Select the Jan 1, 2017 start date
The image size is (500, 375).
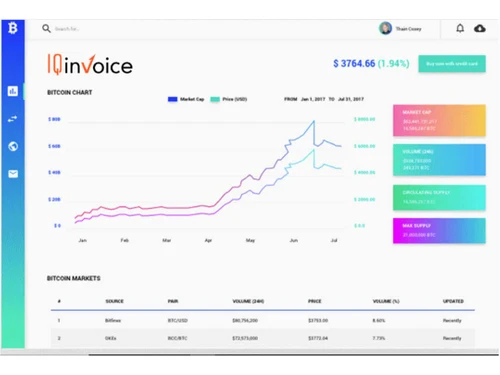313,99
